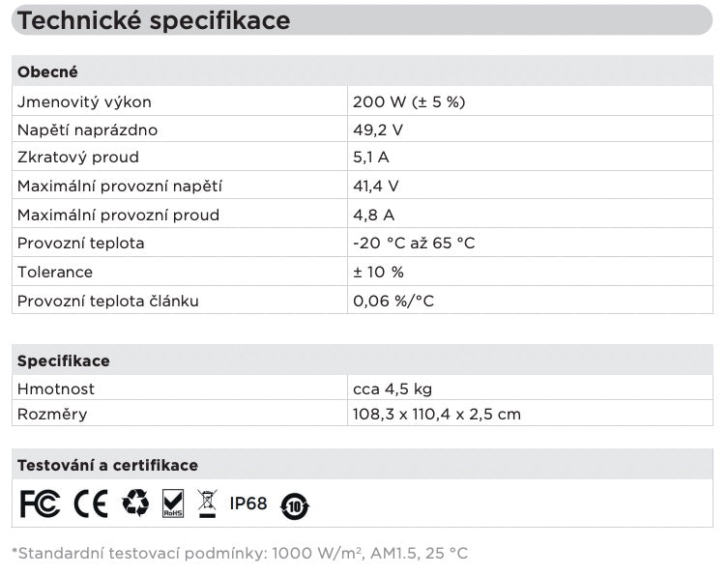Click the Standardní testovací podmínky footnote
728x575 pixels.
(240, 553)
